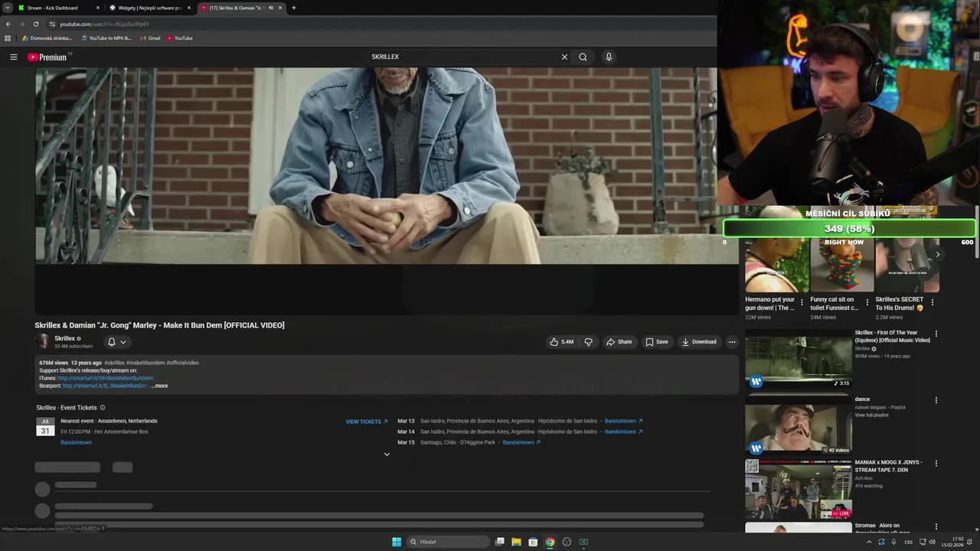
Task: Open options for Hermano put your gun short
Action: pos(802,302)
